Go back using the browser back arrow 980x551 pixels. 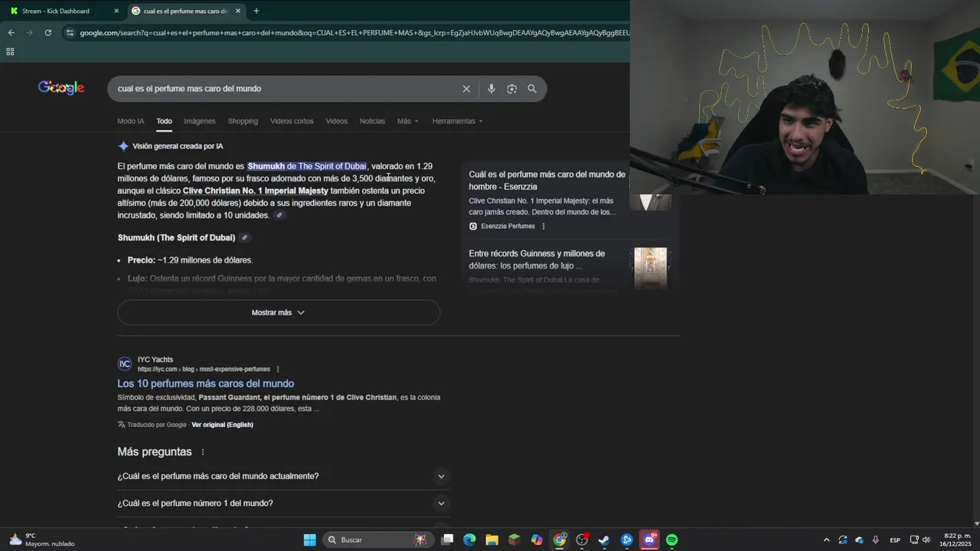click(x=11, y=33)
